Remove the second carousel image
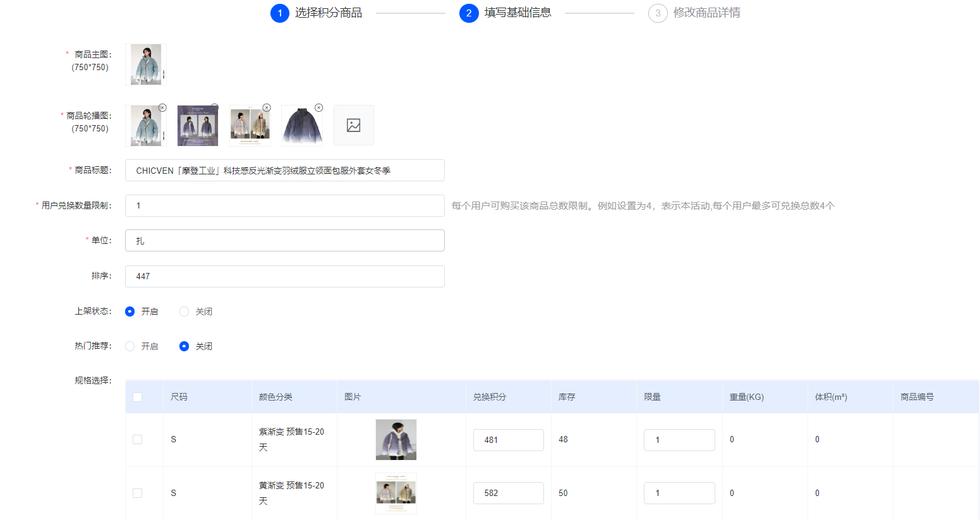This screenshot has width=980, height=520. (215, 107)
